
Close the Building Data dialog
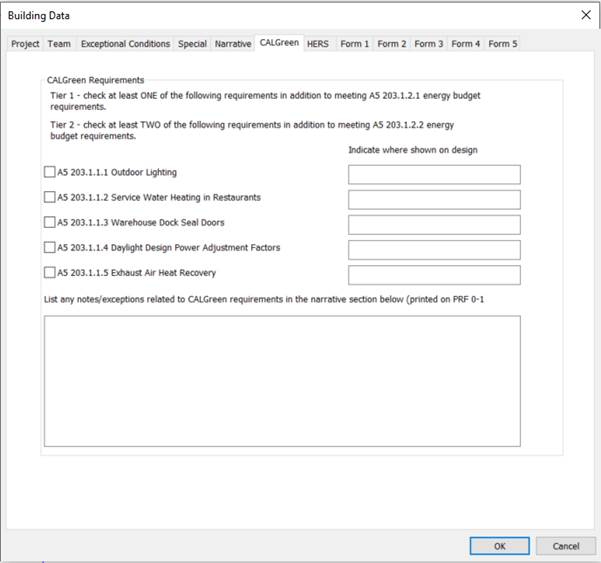click(586, 15)
